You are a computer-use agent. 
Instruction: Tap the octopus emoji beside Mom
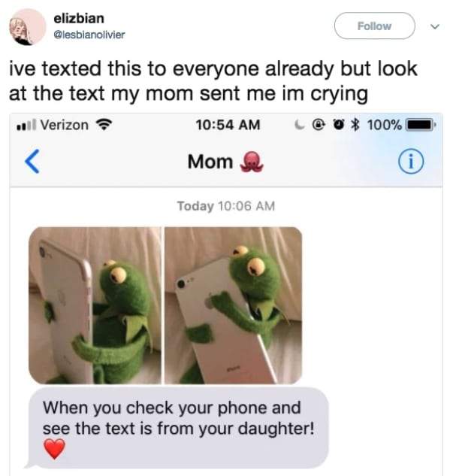point(252,162)
